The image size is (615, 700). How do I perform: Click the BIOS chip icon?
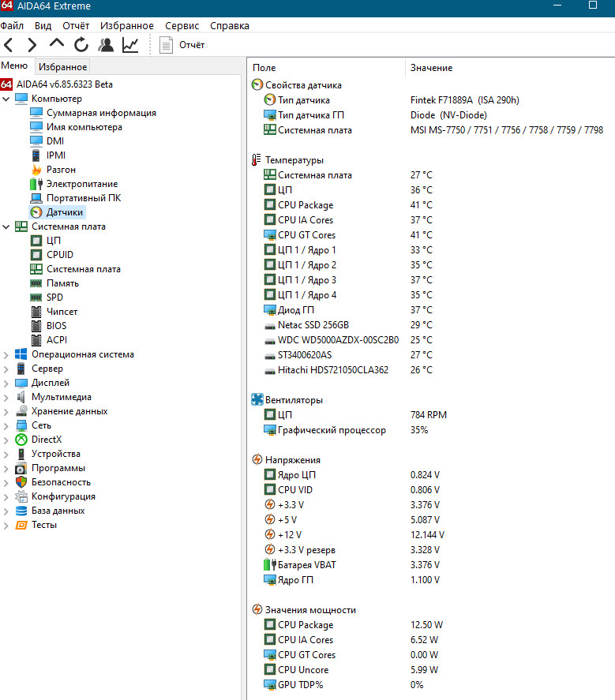tap(36, 326)
